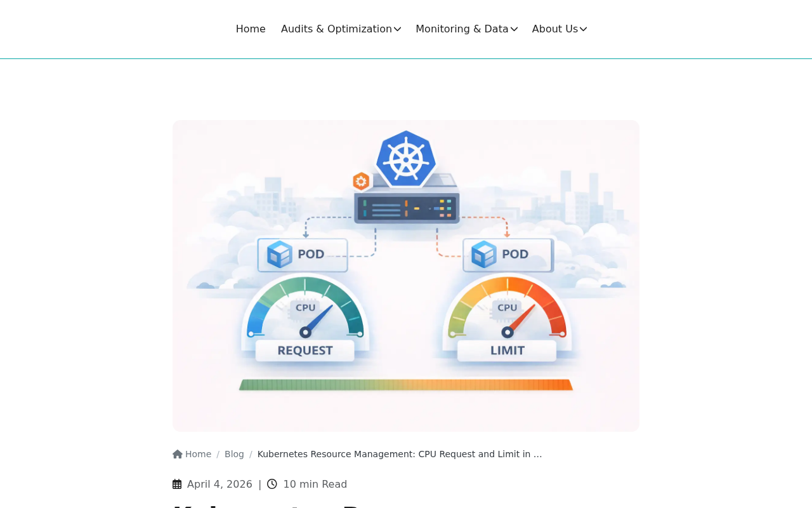Click the Home breadcrumb link
This screenshot has width=812, height=508.
coord(198,454)
